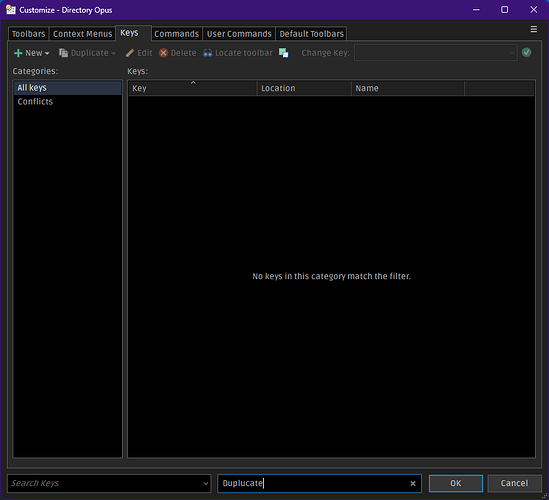The height and width of the screenshot is (500, 549).
Task: Click the overlapping windows icon in toolbar
Action: [284, 53]
